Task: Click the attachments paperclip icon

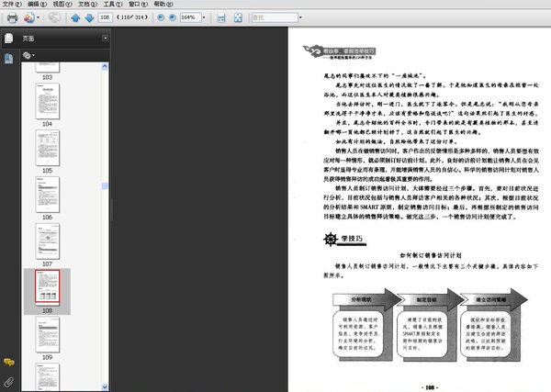Action: click(9, 382)
